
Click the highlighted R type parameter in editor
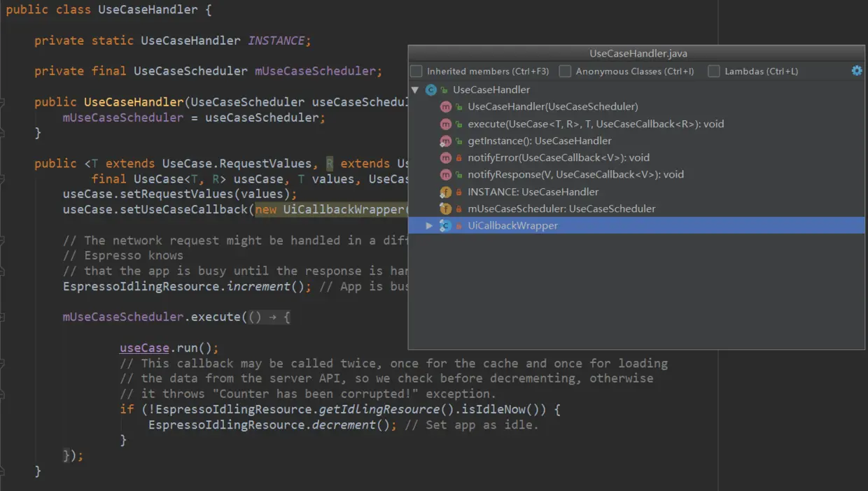[330, 164]
